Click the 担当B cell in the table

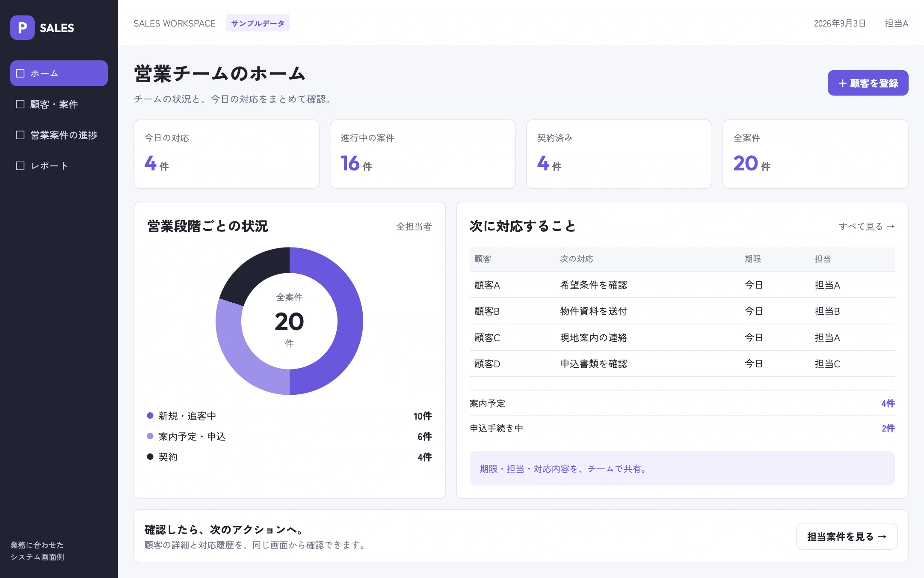(827, 311)
